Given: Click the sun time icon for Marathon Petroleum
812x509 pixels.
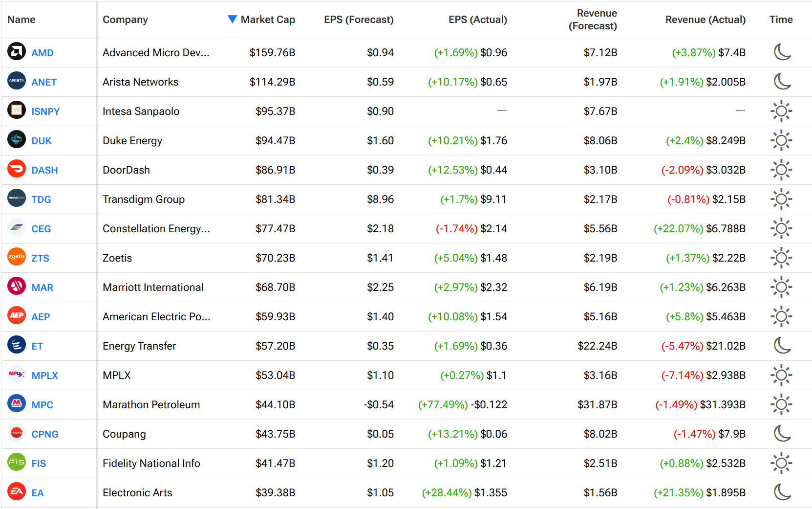Looking at the screenshot, I should coord(781,404).
